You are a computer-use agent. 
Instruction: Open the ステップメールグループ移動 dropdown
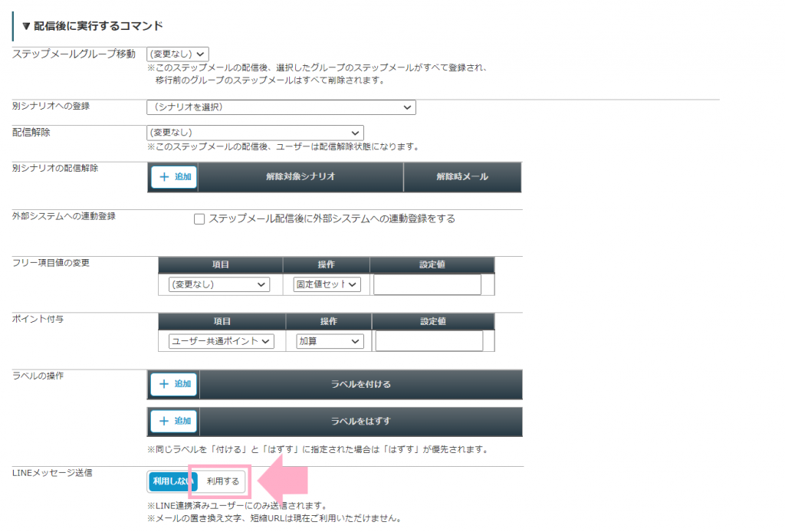click(178, 54)
